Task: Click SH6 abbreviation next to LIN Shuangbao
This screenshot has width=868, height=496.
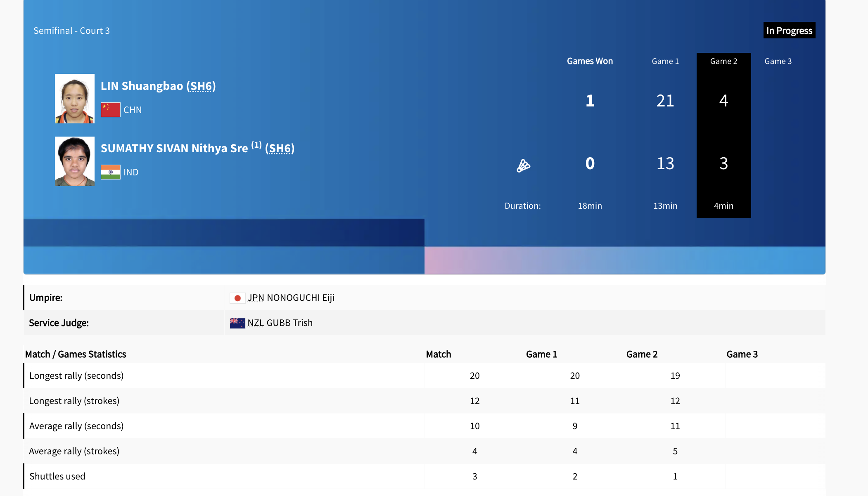Action: point(201,86)
